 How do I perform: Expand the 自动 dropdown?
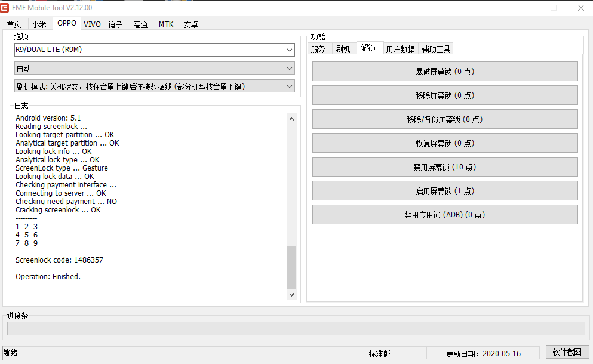[154, 69]
